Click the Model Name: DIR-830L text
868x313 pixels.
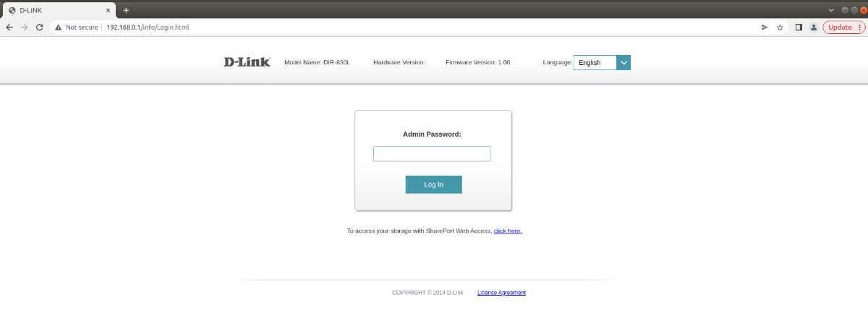click(317, 63)
